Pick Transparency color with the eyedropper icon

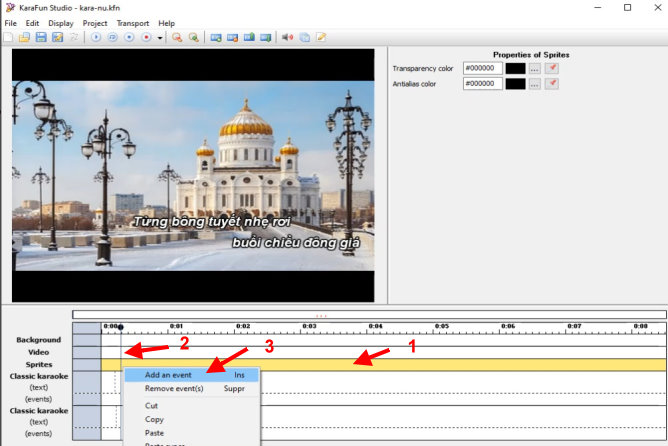(x=551, y=68)
